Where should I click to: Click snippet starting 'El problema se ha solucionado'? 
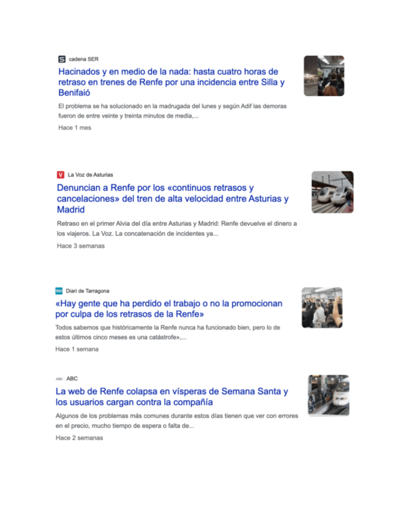[x=173, y=111]
